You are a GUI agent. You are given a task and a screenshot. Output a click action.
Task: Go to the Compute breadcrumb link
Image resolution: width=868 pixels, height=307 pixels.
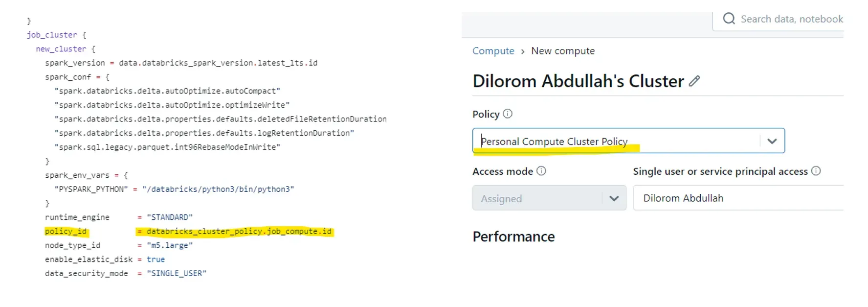pyautogui.click(x=493, y=51)
